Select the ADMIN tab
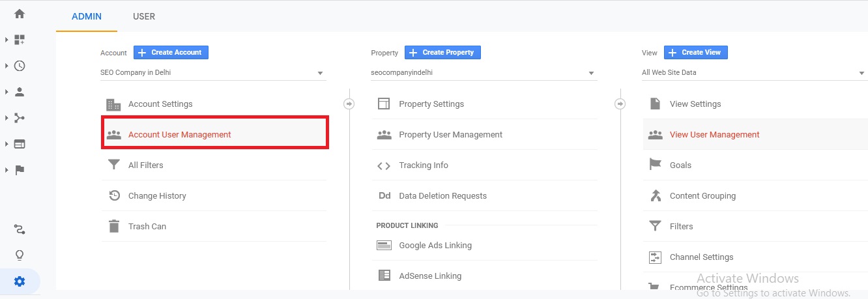868x299 pixels. pyautogui.click(x=87, y=16)
